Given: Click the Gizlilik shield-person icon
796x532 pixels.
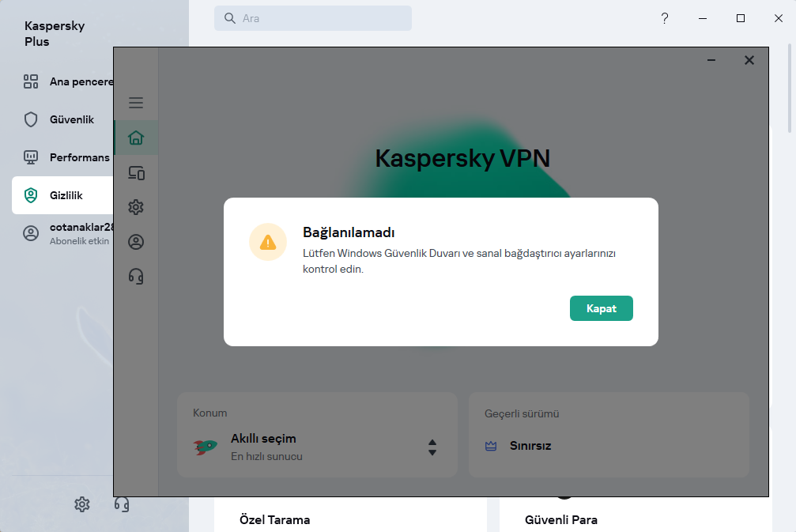Looking at the screenshot, I should (31, 195).
